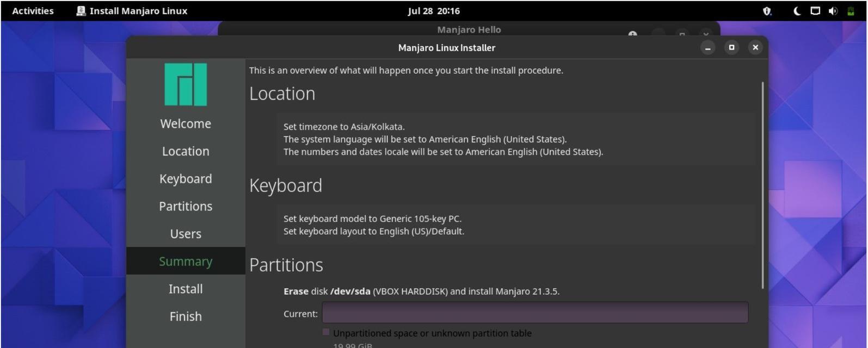Click the Unpartitioned space legend color square
The image size is (868, 348).
[x=326, y=332]
